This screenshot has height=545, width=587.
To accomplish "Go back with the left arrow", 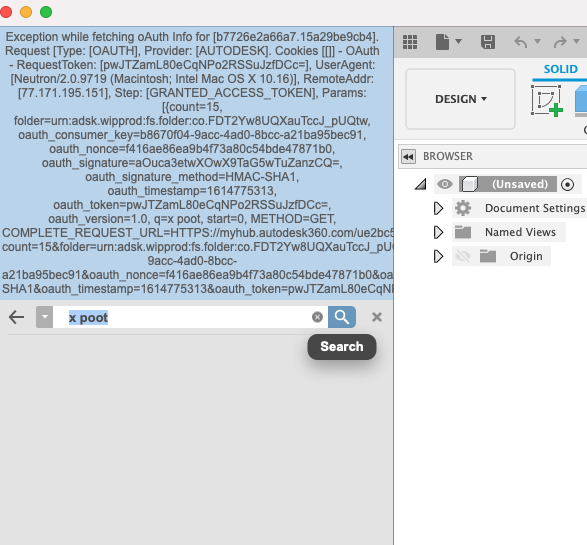I will pos(16,317).
